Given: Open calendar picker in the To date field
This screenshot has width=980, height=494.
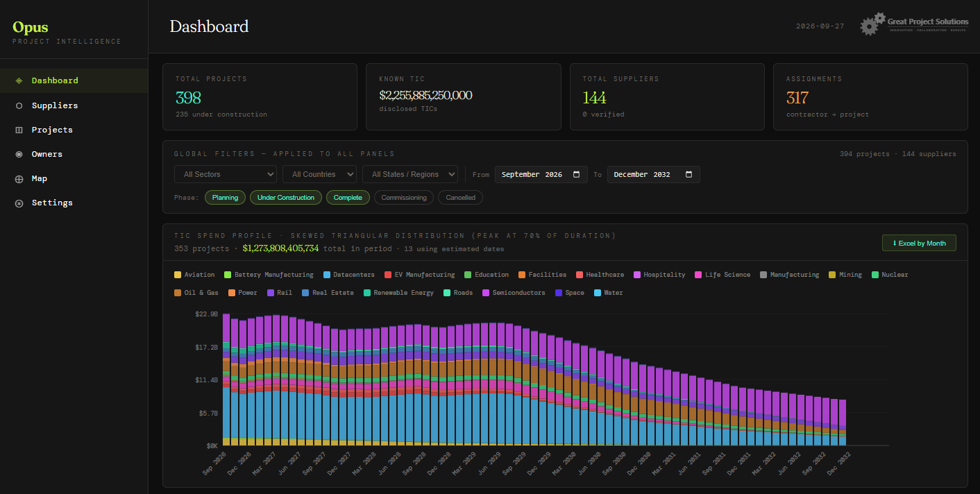Looking at the screenshot, I should point(688,174).
